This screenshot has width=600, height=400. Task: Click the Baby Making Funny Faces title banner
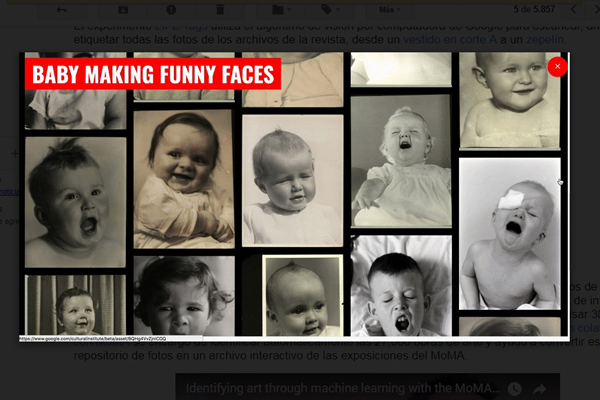[153, 74]
